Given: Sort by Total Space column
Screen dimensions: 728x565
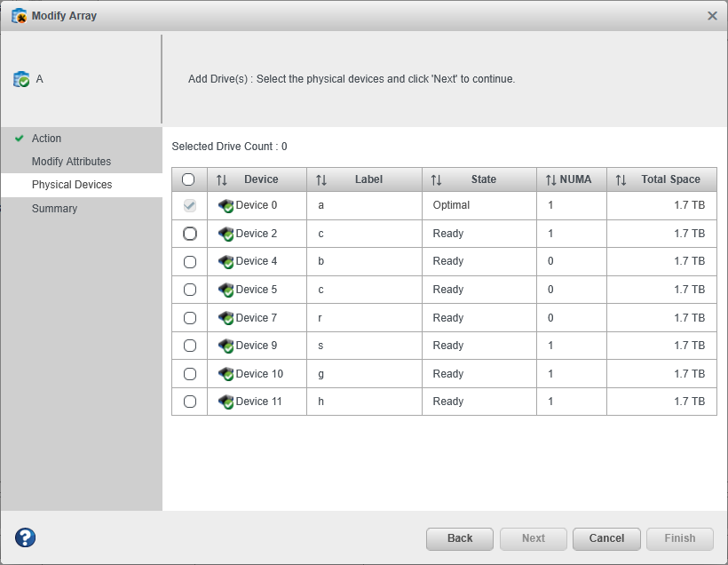Looking at the screenshot, I should point(621,179).
